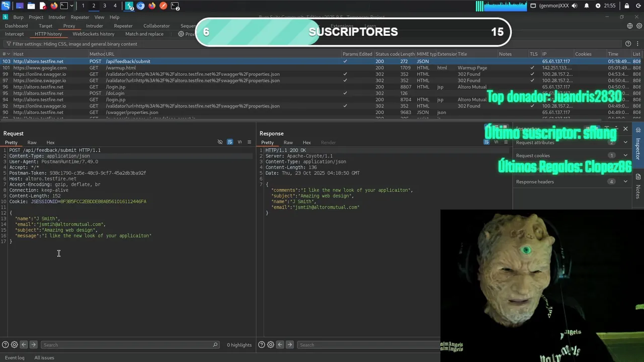Switch response view to Hex
Screen dimensions: 644x362
pyautogui.click(x=306, y=143)
